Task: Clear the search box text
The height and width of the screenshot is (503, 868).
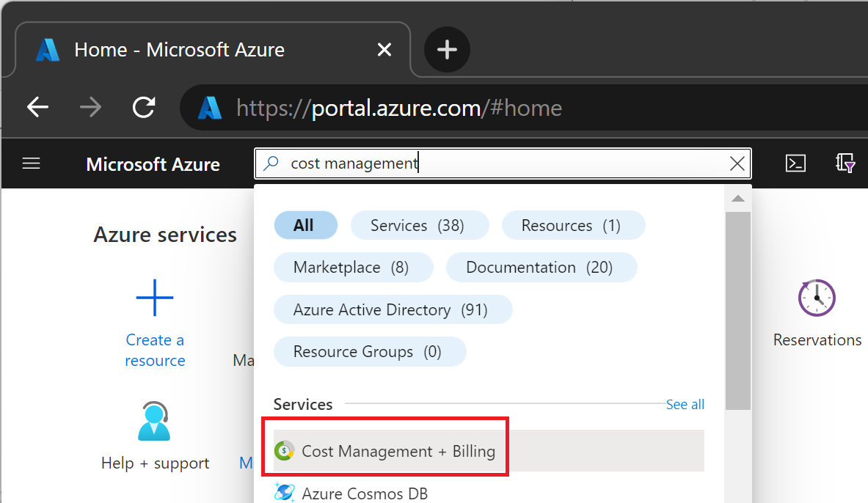Action: 737,164
